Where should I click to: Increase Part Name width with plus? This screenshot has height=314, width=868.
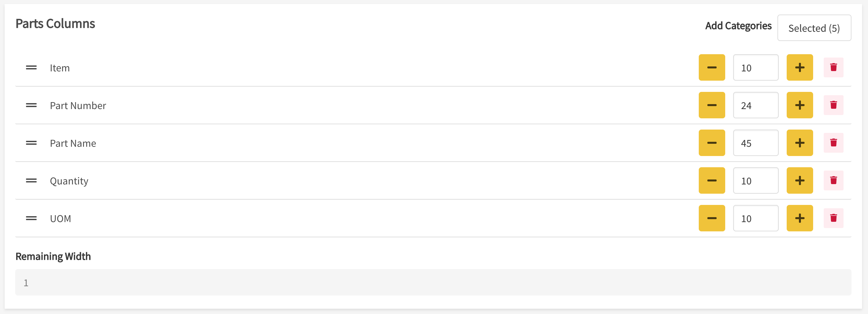[x=799, y=143]
